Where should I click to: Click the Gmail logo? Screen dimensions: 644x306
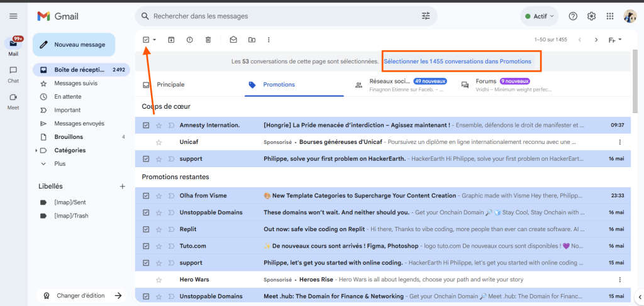58,16
